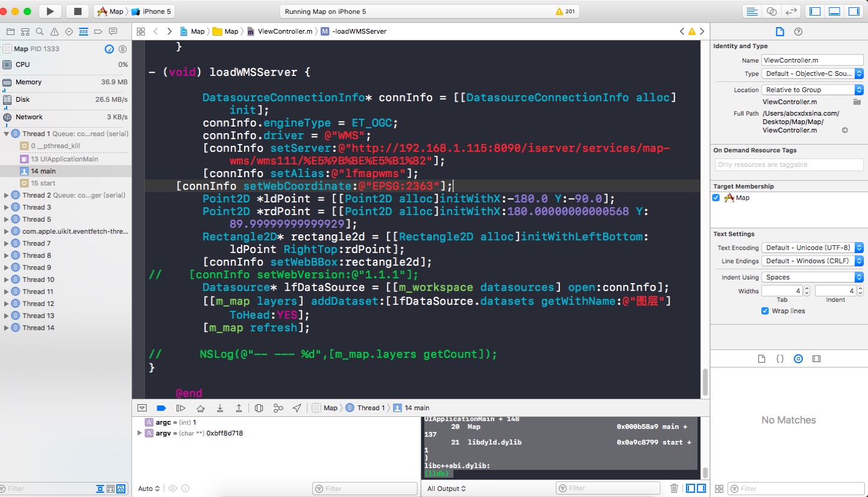Click -loadWMSServer in the jump bar
The width and height of the screenshot is (868, 497).
tap(354, 31)
